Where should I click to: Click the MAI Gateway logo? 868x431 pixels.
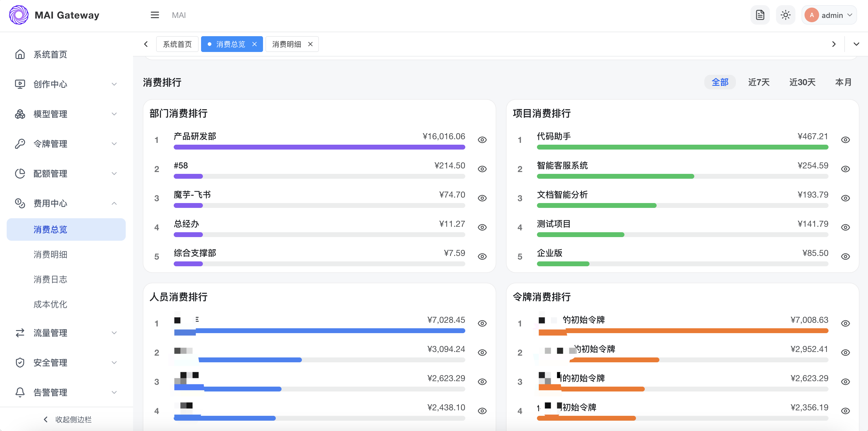click(x=19, y=15)
